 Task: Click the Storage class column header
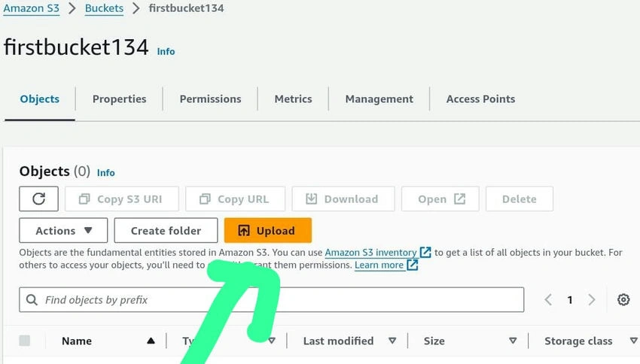[578, 341]
